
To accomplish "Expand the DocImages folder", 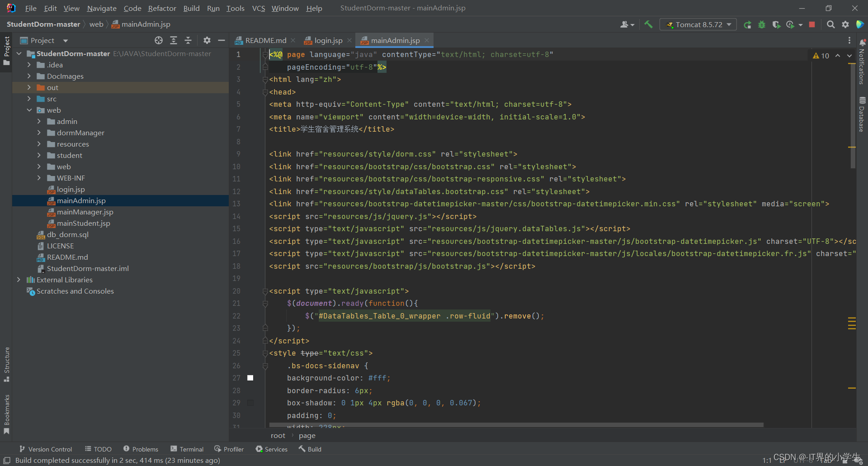I will point(29,76).
